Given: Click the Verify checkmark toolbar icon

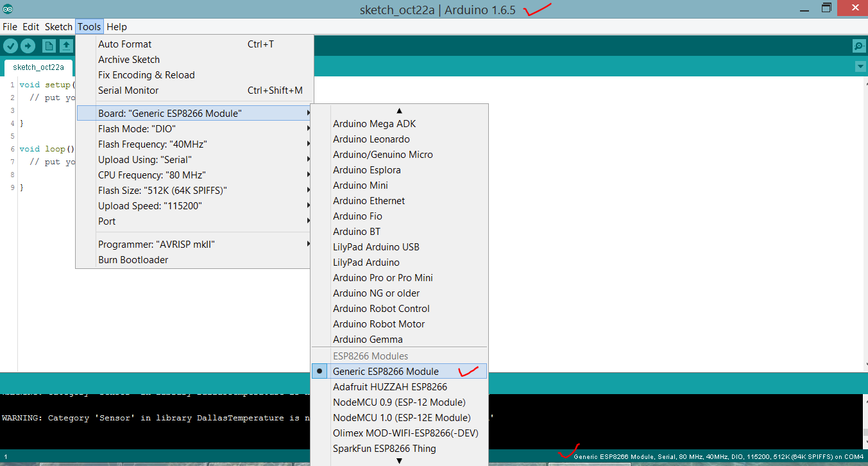Looking at the screenshot, I should pos(10,46).
